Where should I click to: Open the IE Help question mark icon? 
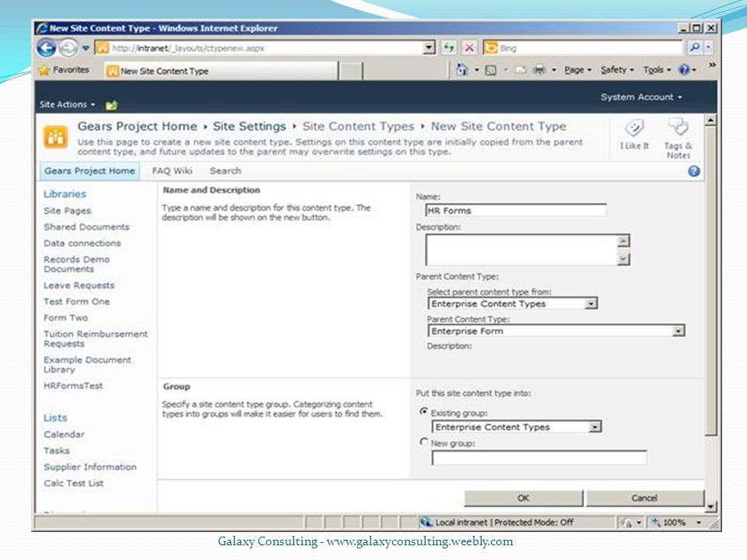pyautogui.click(x=684, y=70)
